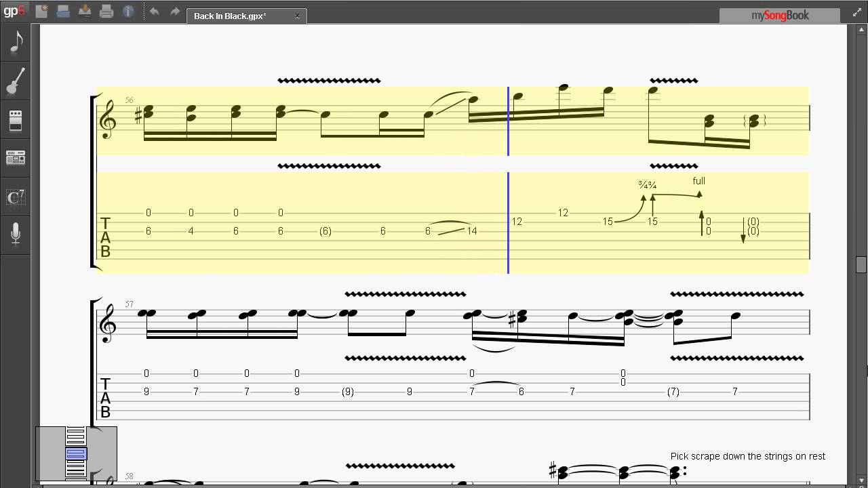
Task: Save the current score
Action: (x=85, y=11)
